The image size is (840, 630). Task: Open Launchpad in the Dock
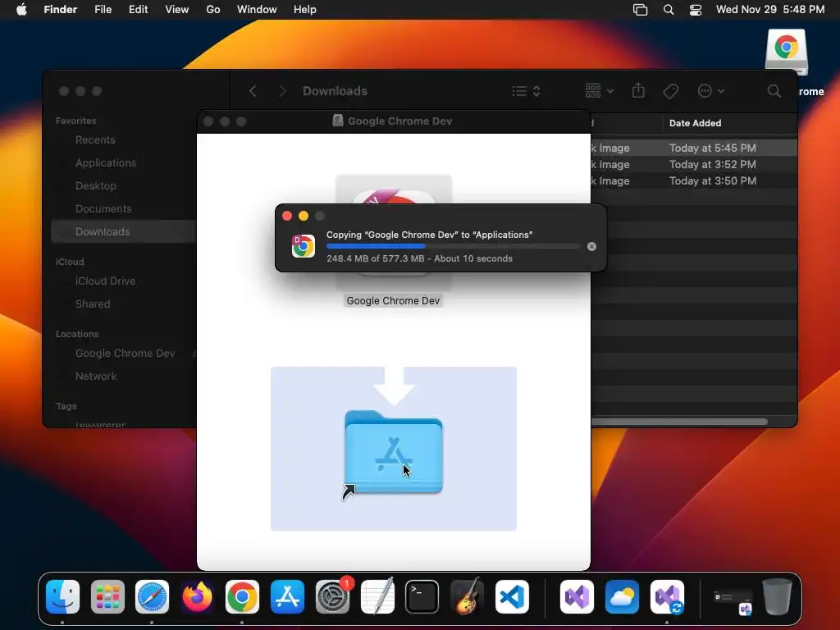coord(107,597)
